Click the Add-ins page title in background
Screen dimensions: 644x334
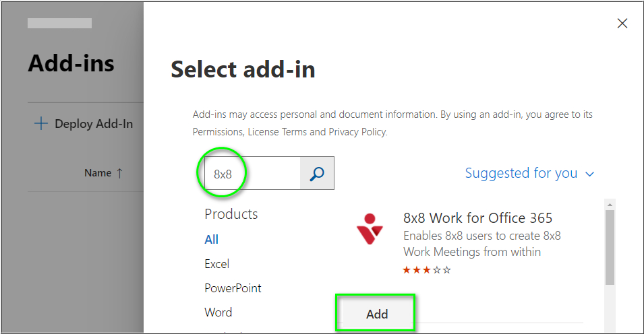[x=71, y=63]
